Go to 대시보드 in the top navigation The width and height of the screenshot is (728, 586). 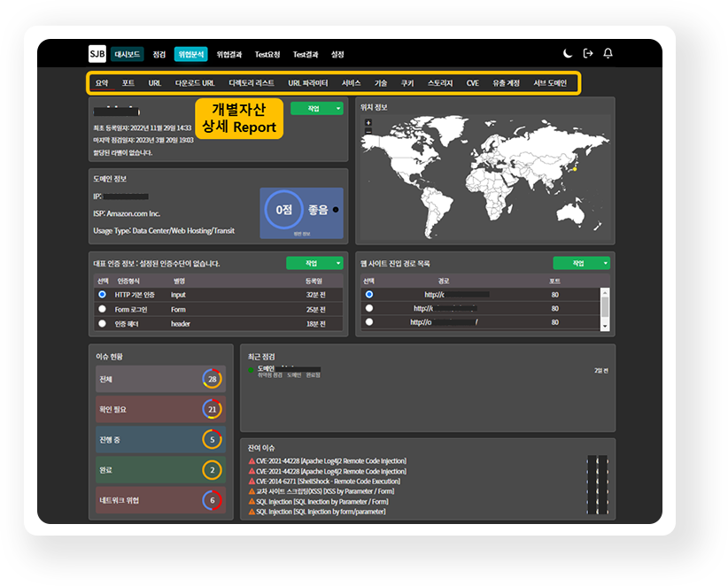128,54
